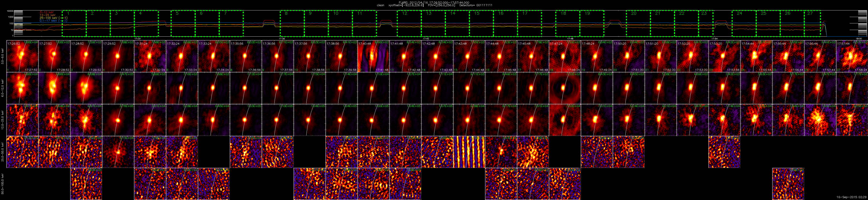Click the 6.0-12.0 keV row label

click(x=3, y=88)
